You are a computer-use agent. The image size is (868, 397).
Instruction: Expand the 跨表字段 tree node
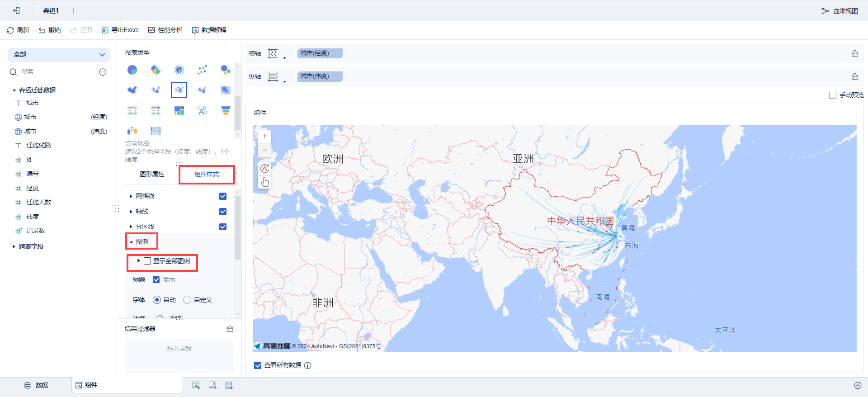pos(14,246)
